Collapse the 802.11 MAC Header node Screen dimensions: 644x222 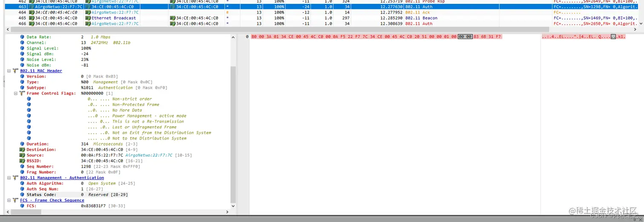[9, 71]
